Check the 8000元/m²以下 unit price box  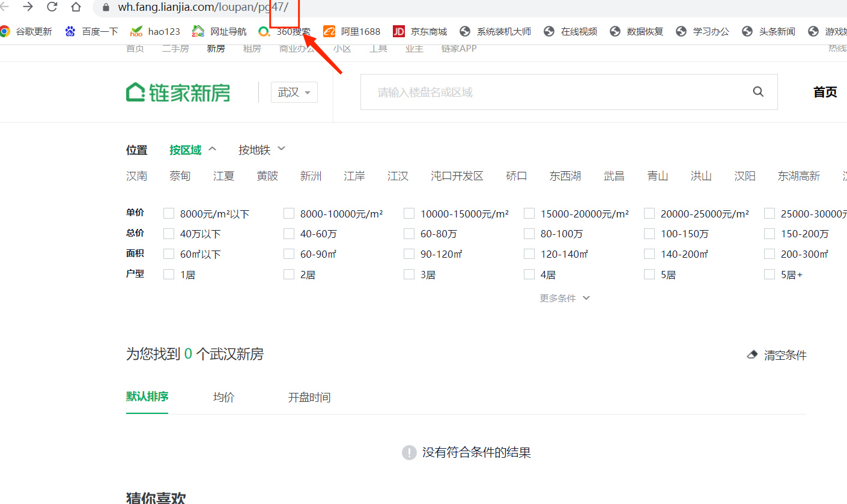tap(169, 213)
